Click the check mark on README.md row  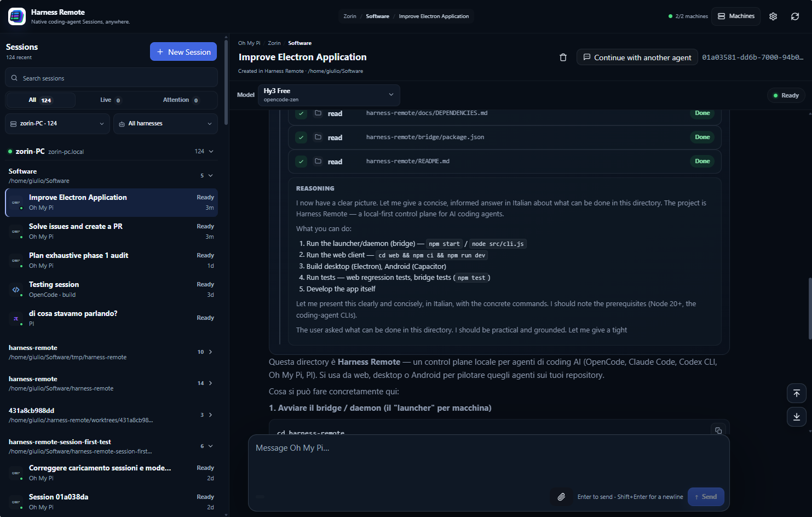click(301, 162)
